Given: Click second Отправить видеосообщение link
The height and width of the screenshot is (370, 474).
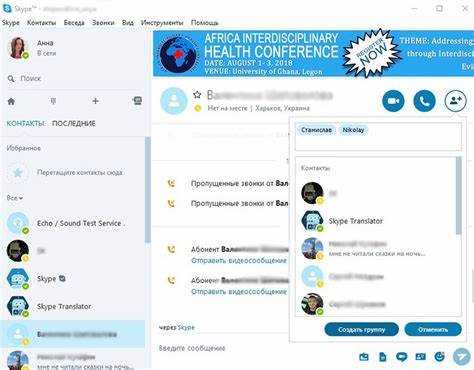Looking at the screenshot, I should point(239,292).
